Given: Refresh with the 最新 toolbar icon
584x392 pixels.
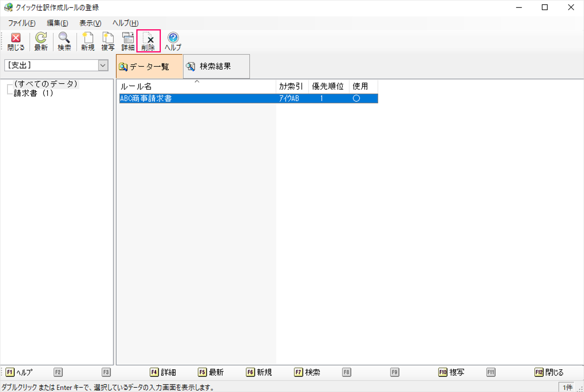Looking at the screenshot, I should pyautogui.click(x=41, y=41).
